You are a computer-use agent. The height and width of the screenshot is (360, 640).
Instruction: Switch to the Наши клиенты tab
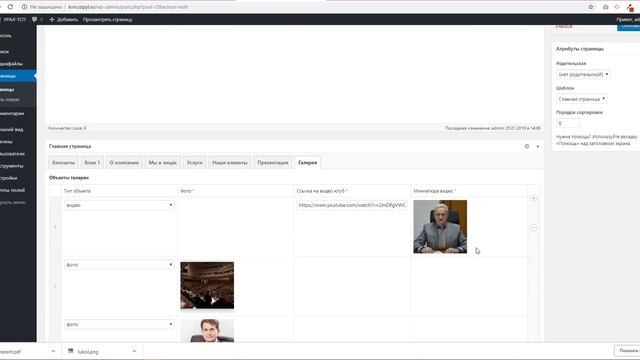(230, 162)
